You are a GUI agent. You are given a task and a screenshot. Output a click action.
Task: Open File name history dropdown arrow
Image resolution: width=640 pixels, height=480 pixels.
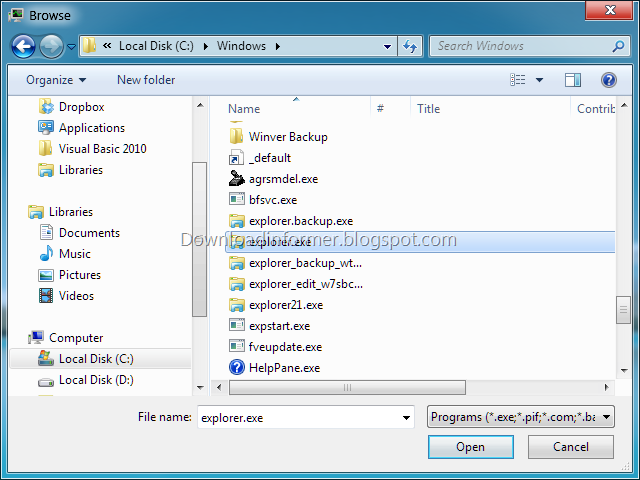(406, 418)
